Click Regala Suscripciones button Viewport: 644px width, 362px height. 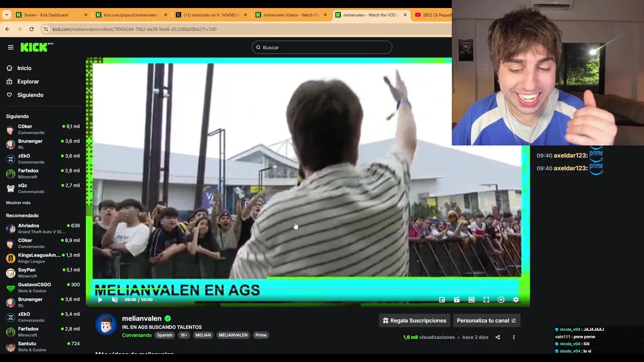[x=415, y=321]
